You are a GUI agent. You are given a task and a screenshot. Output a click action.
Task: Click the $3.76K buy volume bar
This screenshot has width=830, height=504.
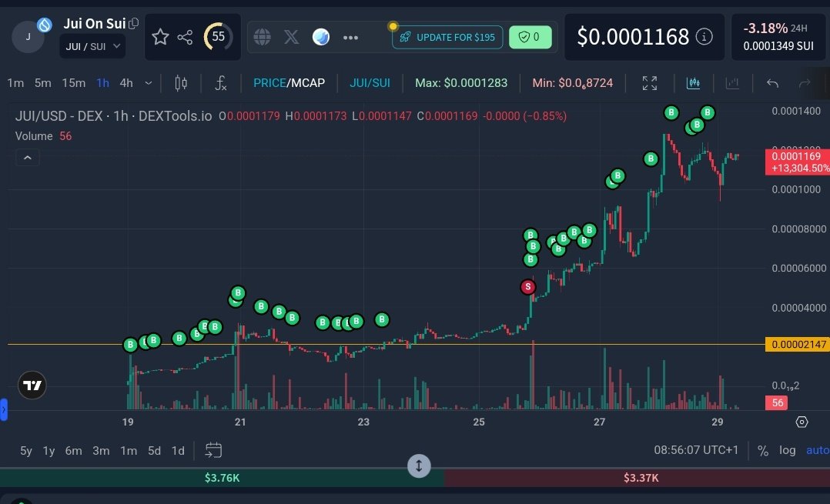(223, 478)
